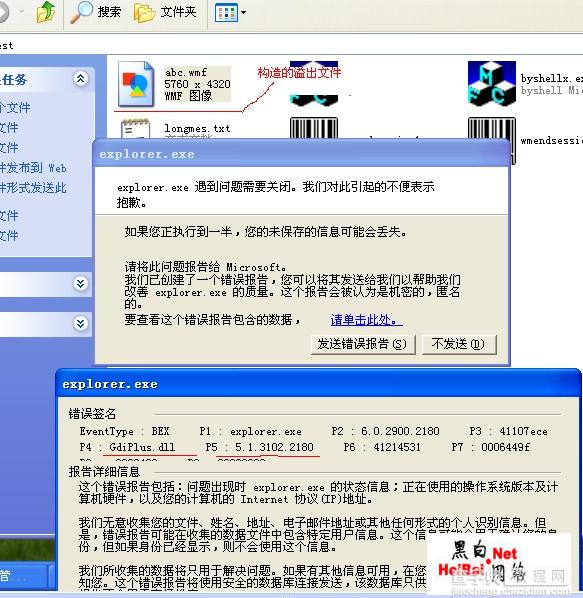Click the 6.0.2900.2180 P2 version value
The image size is (583, 598).
pyautogui.click(x=400, y=431)
